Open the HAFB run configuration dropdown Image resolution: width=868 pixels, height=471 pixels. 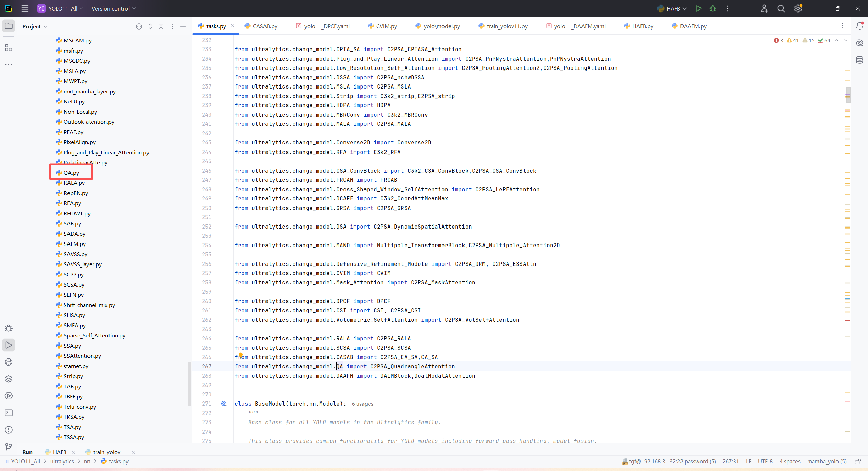coord(673,8)
